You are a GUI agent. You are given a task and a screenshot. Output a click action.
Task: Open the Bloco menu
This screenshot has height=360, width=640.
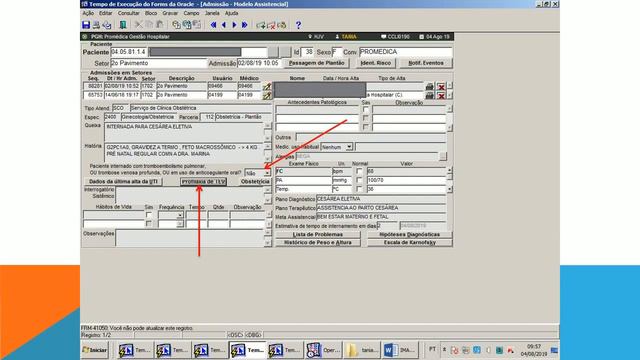[151, 13]
